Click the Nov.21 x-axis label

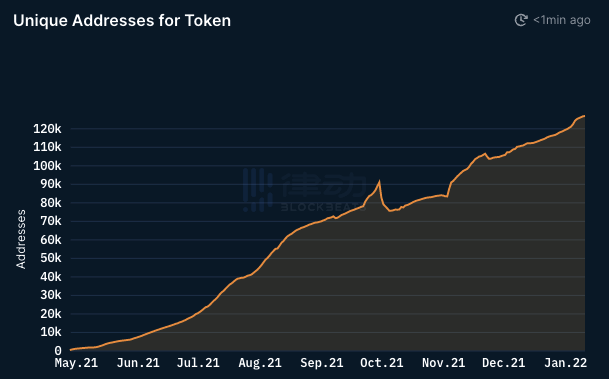point(444,363)
